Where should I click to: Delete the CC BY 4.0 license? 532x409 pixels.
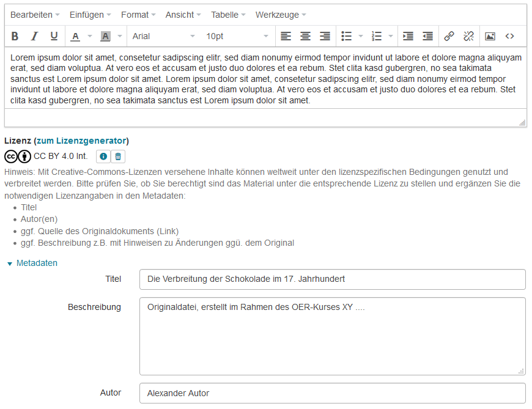(117, 157)
